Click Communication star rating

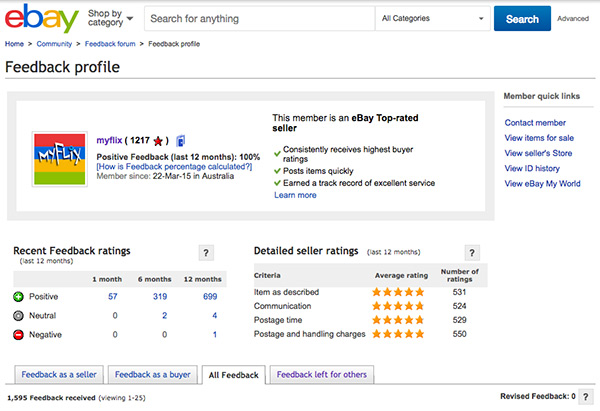point(398,306)
